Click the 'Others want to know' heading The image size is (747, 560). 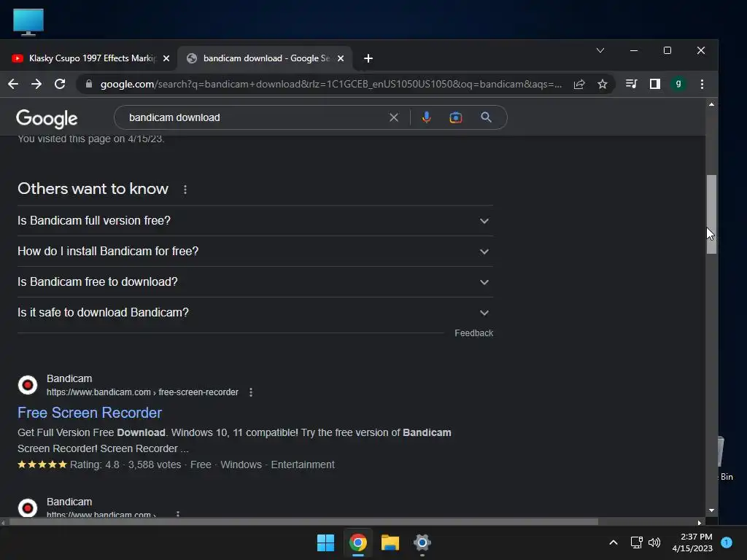[x=93, y=189]
